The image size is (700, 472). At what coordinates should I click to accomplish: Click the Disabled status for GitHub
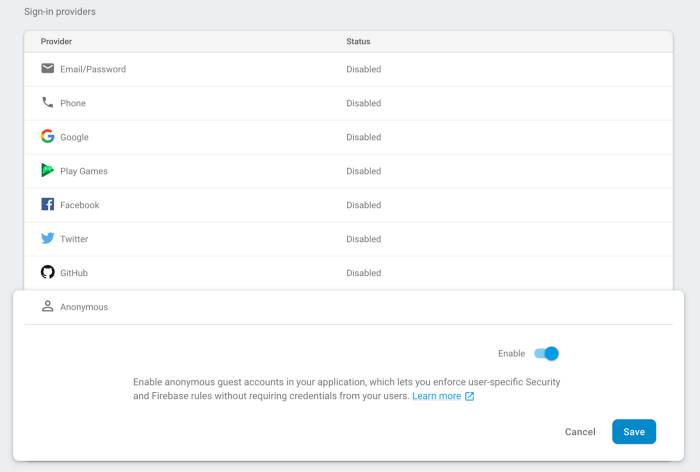(363, 273)
